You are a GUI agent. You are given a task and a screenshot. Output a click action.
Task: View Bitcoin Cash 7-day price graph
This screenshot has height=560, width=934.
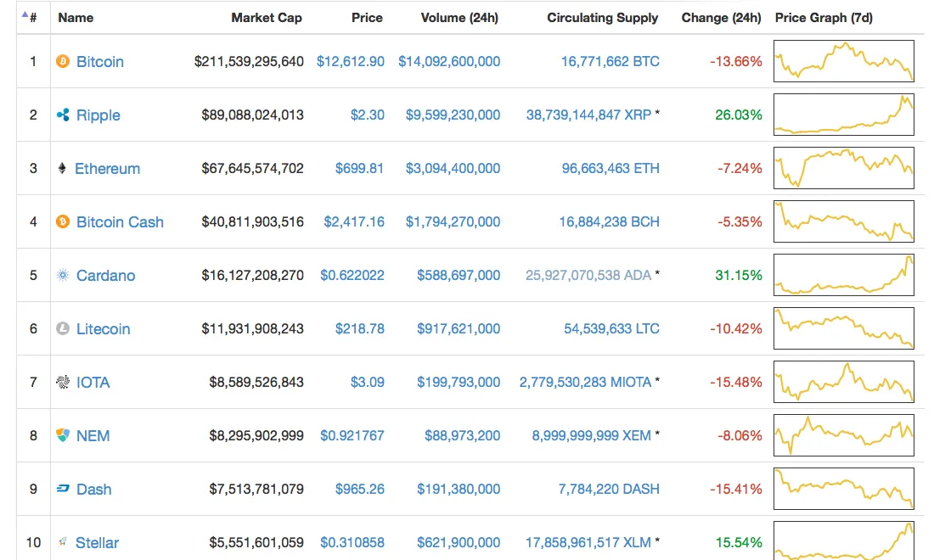point(843,221)
